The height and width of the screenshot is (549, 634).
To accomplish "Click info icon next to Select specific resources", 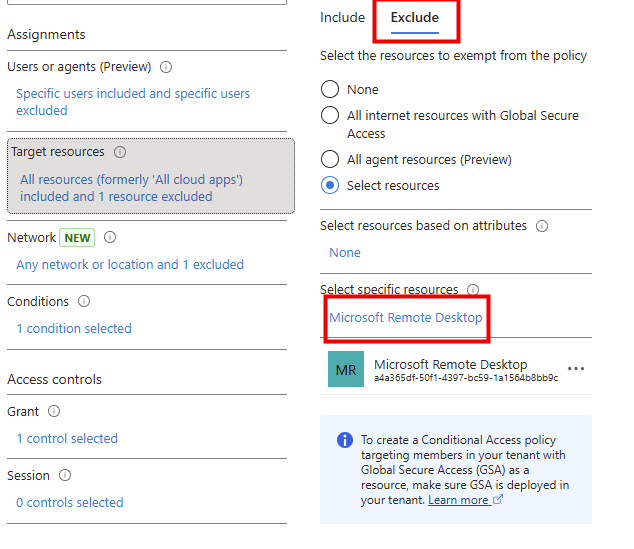I will tap(473, 290).
